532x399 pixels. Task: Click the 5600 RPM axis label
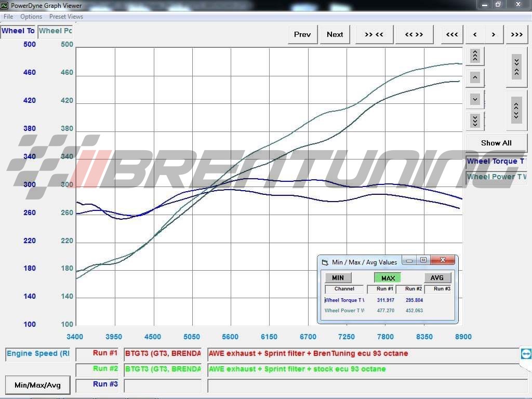tap(230, 337)
